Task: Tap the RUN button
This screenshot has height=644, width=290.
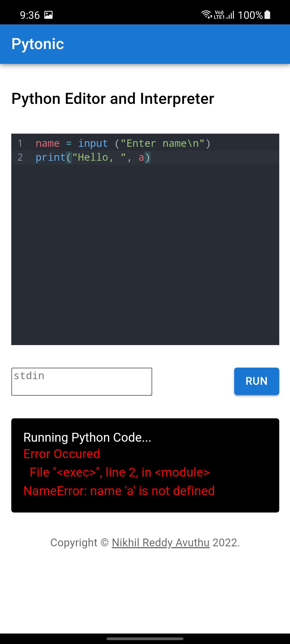Action: pos(256,381)
